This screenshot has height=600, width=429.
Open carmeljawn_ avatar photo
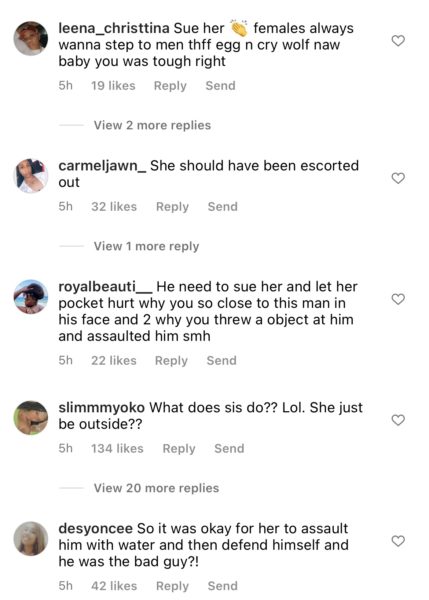[31, 176]
